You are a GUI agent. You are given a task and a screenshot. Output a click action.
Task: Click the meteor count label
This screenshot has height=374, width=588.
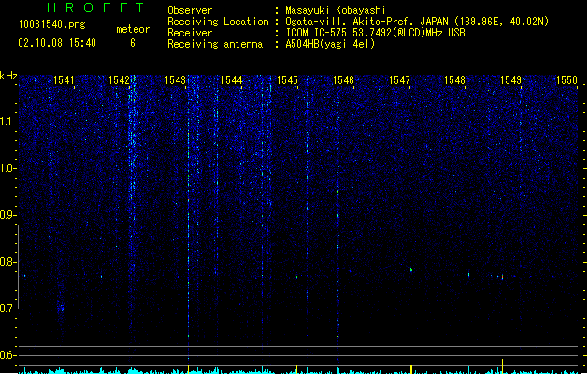(x=133, y=29)
